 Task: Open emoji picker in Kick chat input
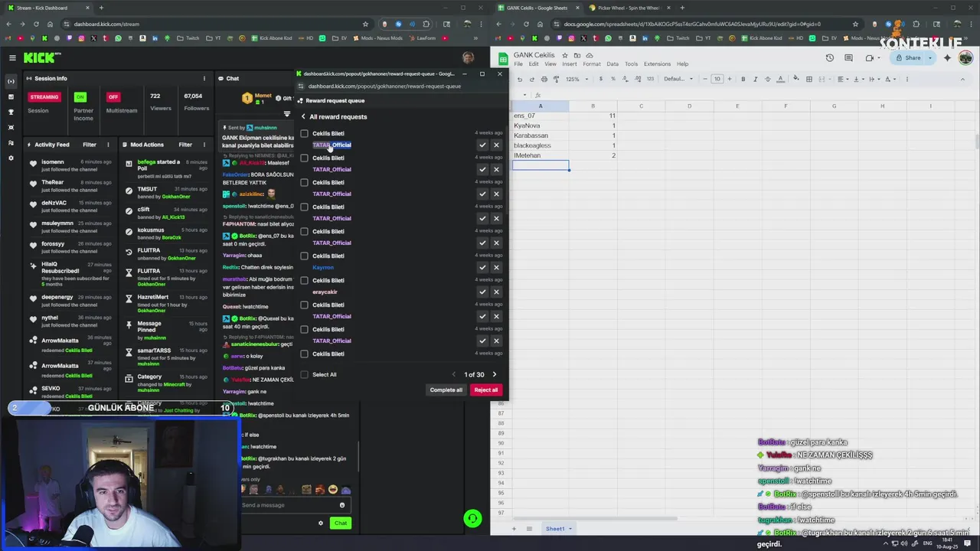pyautogui.click(x=342, y=505)
